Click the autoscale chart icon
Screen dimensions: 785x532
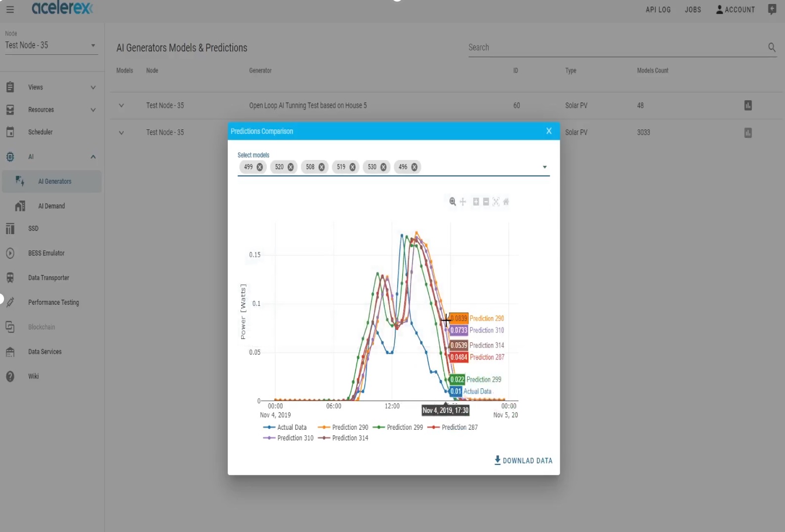click(496, 202)
